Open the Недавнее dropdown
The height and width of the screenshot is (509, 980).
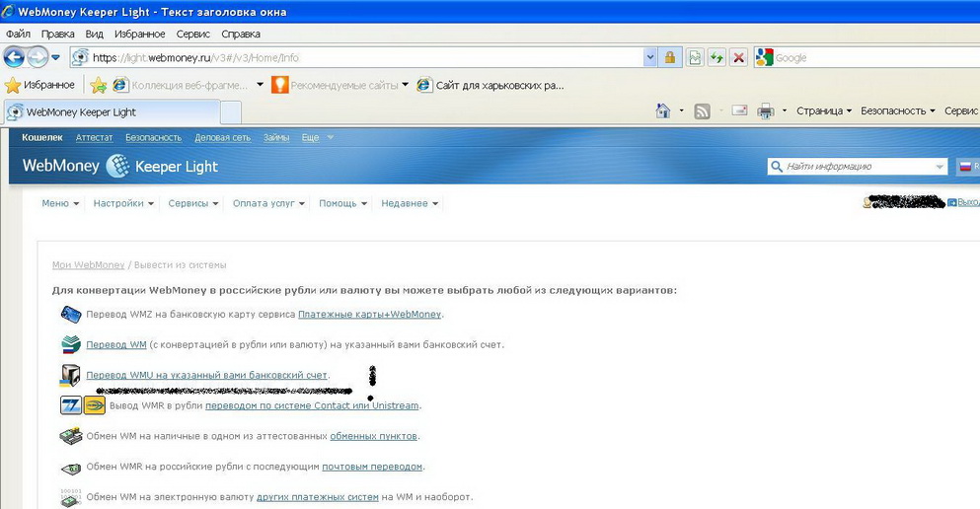[410, 203]
